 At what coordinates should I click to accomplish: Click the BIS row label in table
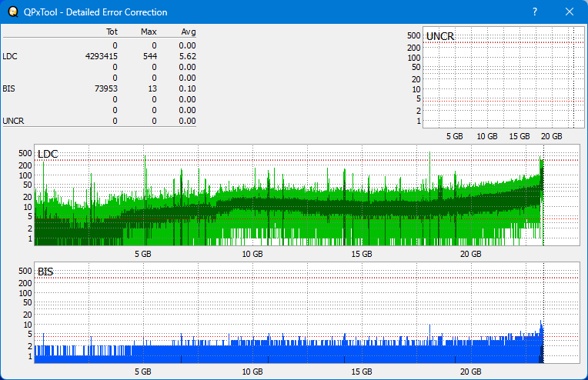[8, 88]
